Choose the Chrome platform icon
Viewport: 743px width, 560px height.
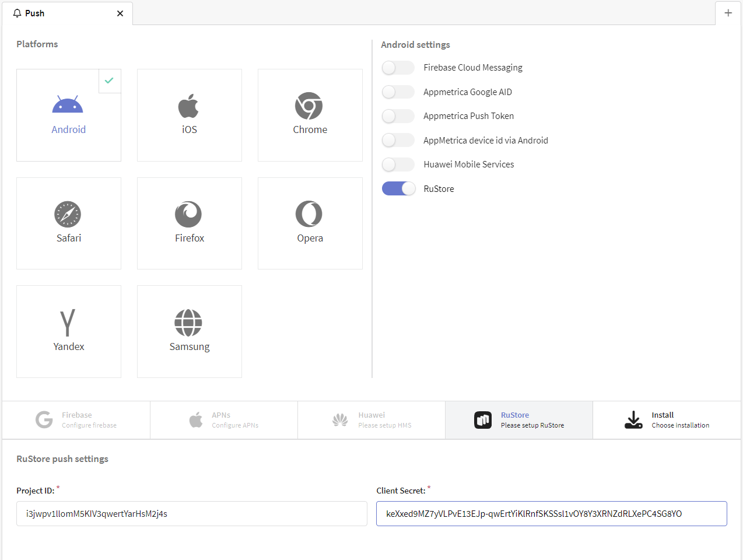click(309, 106)
